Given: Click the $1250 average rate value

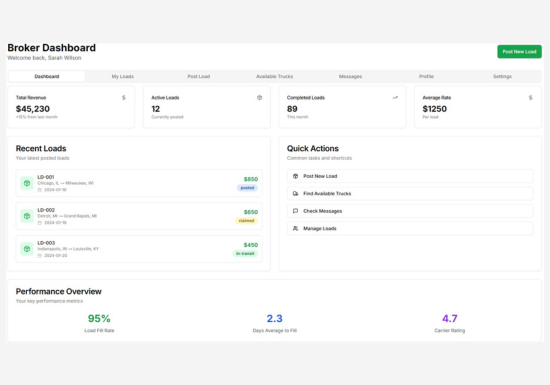Looking at the screenshot, I should tap(435, 109).
